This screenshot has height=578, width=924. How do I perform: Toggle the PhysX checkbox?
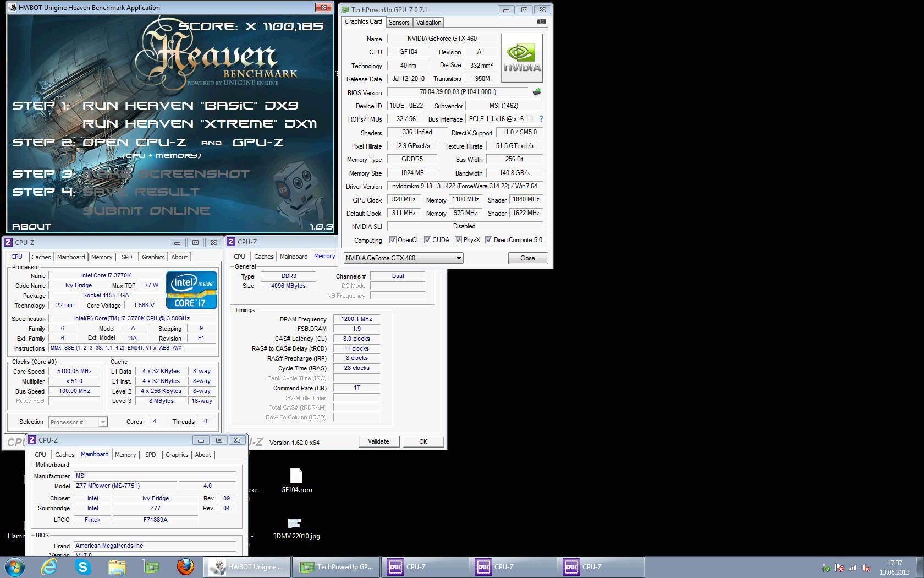458,240
